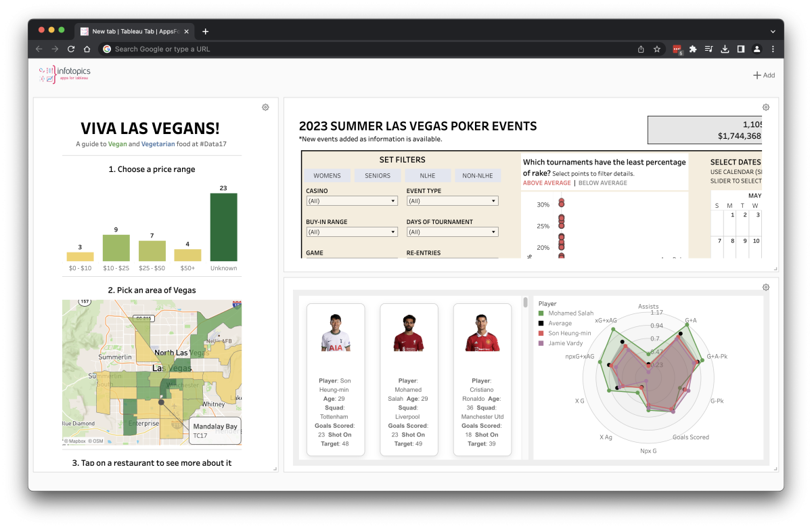
Task: Click the Add button at top right
Action: pyautogui.click(x=764, y=74)
